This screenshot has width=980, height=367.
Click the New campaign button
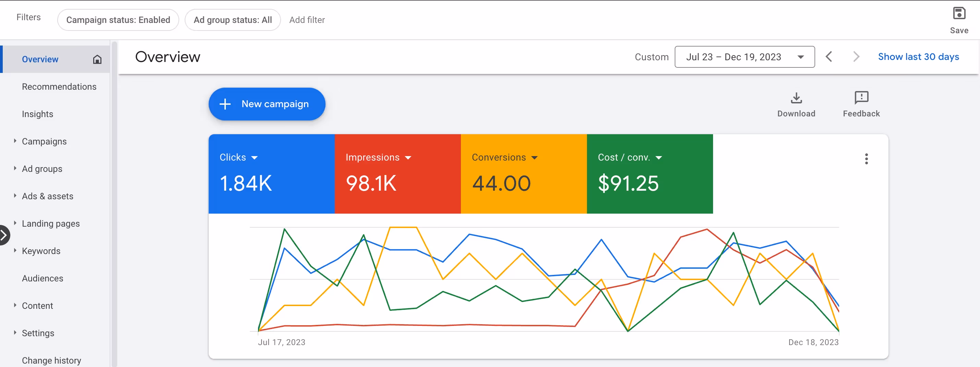click(x=267, y=104)
